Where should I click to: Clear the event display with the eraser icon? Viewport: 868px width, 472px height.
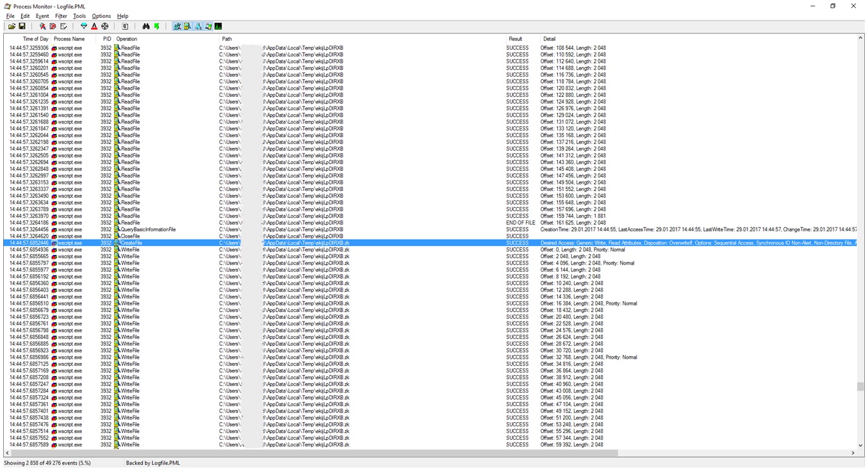(63, 26)
